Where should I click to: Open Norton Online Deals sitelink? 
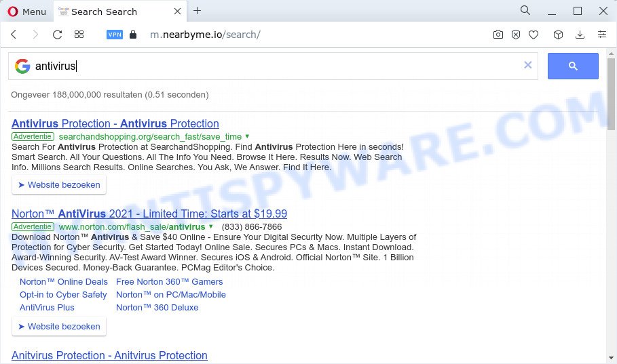pos(64,282)
